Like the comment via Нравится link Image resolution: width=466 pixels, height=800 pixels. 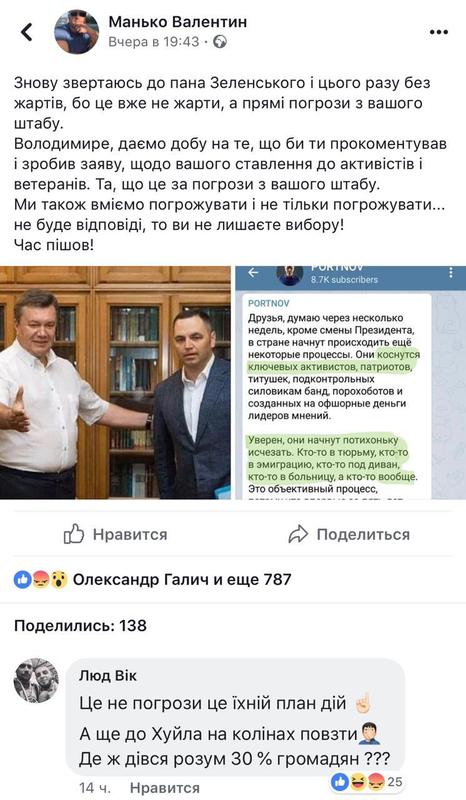coord(164,788)
